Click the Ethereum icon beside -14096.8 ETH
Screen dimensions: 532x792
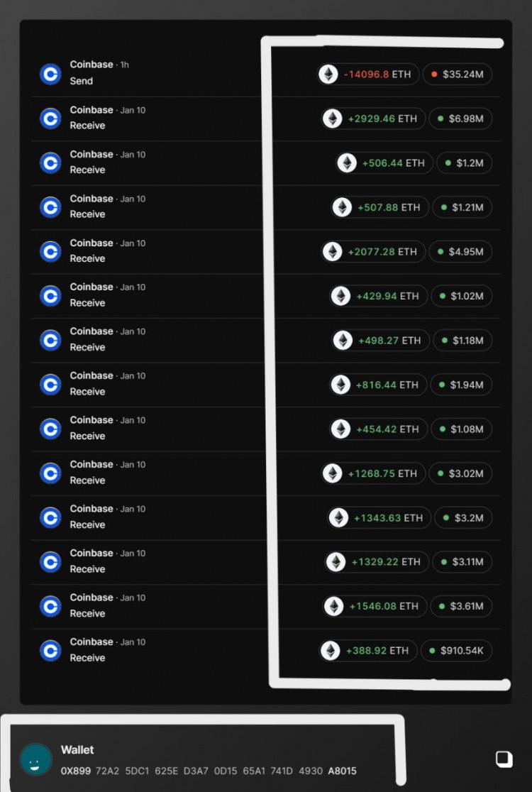pyautogui.click(x=328, y=75)
